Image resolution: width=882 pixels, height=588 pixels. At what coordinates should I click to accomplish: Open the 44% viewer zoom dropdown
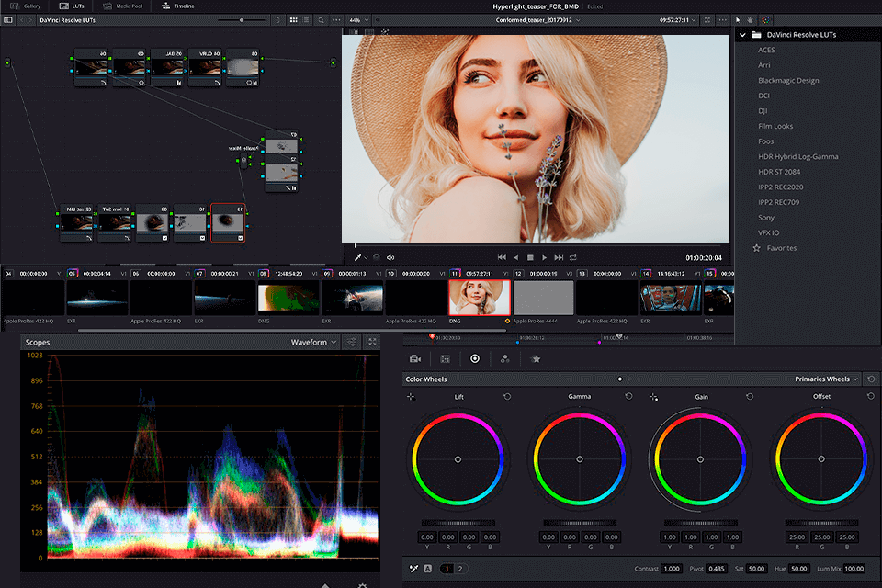coord(359,20)
